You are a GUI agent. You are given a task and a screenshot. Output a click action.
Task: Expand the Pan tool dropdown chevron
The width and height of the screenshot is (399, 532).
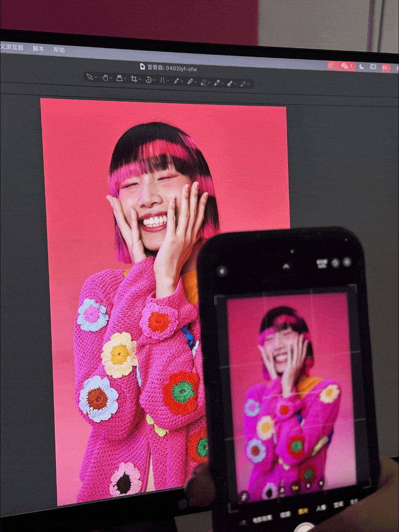point(111,78)
